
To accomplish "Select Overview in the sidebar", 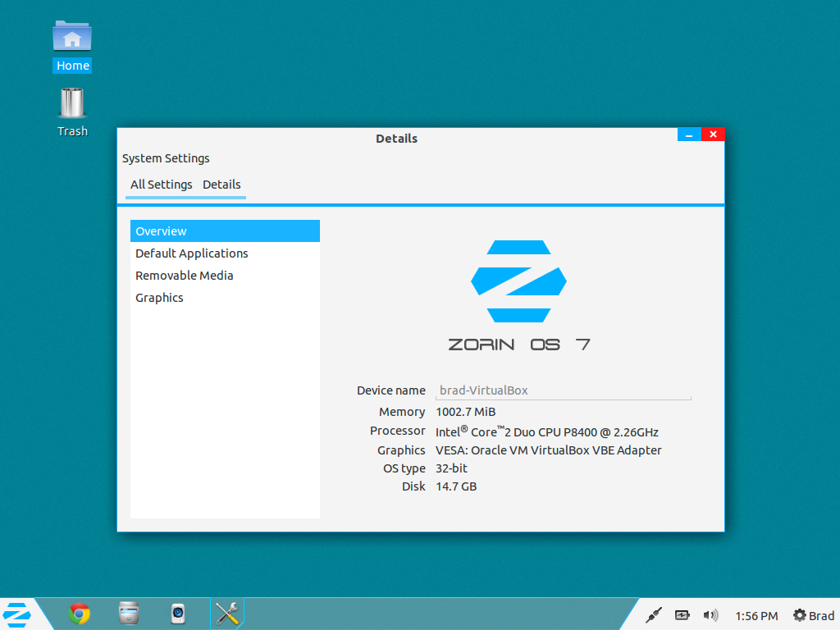I will click(x=225, y=231).
